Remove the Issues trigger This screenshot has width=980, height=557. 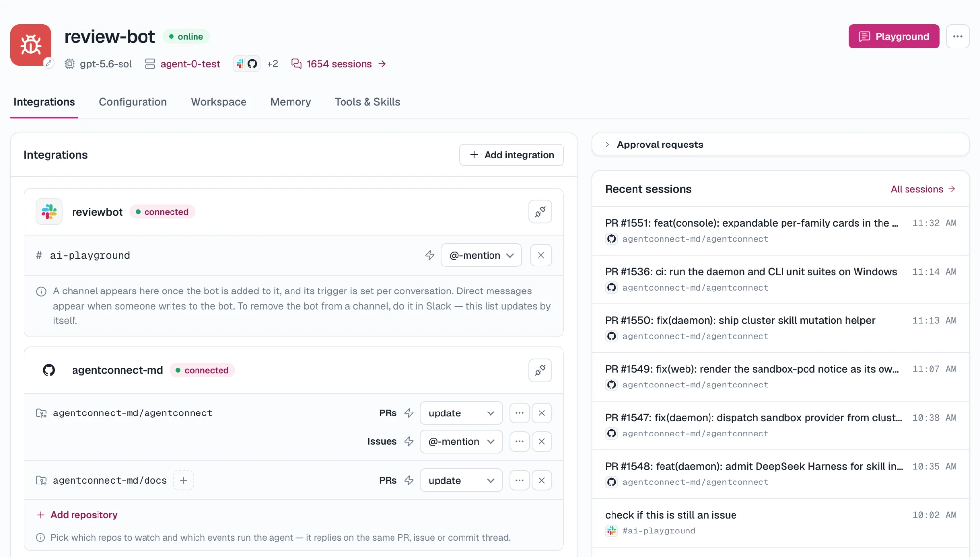[x=541, y=441]
